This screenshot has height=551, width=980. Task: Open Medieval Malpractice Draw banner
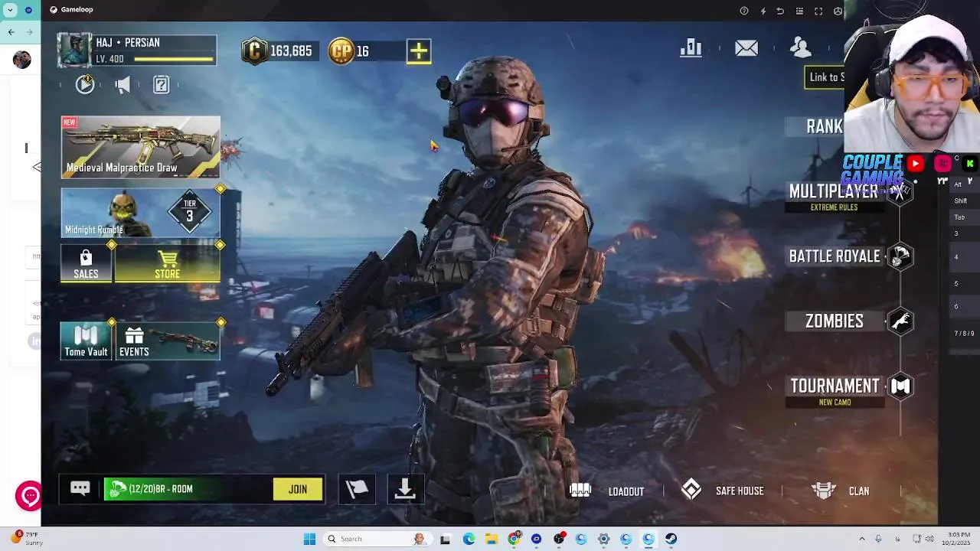tap(141, 148)
